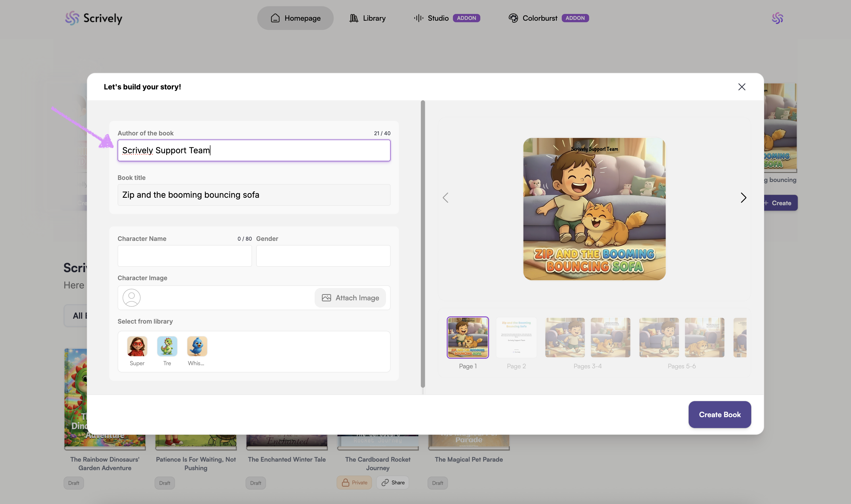The height and width of the screenshot is (504, 851).
Task: Click the Scrively logo icon at top left
Action: pos(72,18)
